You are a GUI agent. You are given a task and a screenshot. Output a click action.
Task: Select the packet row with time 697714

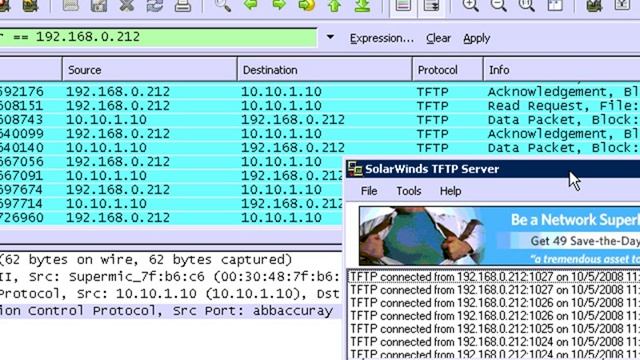click(x=171, y=203)
